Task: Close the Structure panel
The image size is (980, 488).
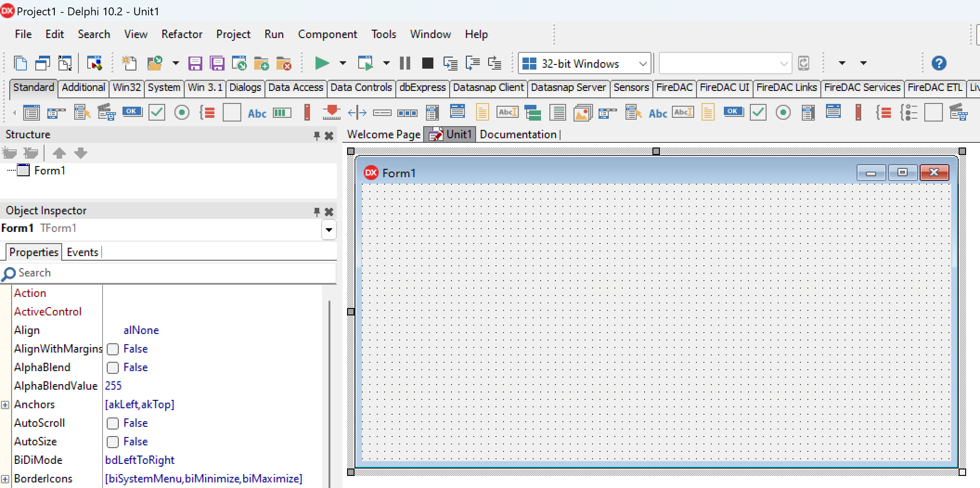Action: [x=329, y=135]
